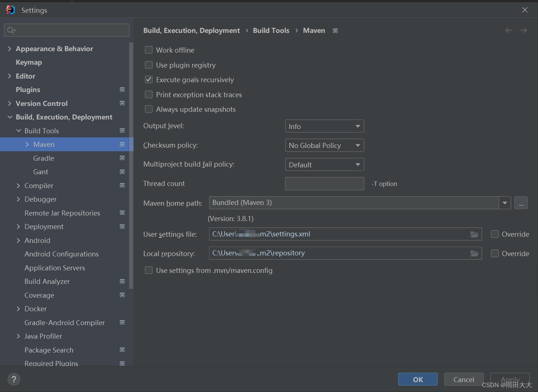Click the project-level icon beside Version Control

tap(122, 103)
